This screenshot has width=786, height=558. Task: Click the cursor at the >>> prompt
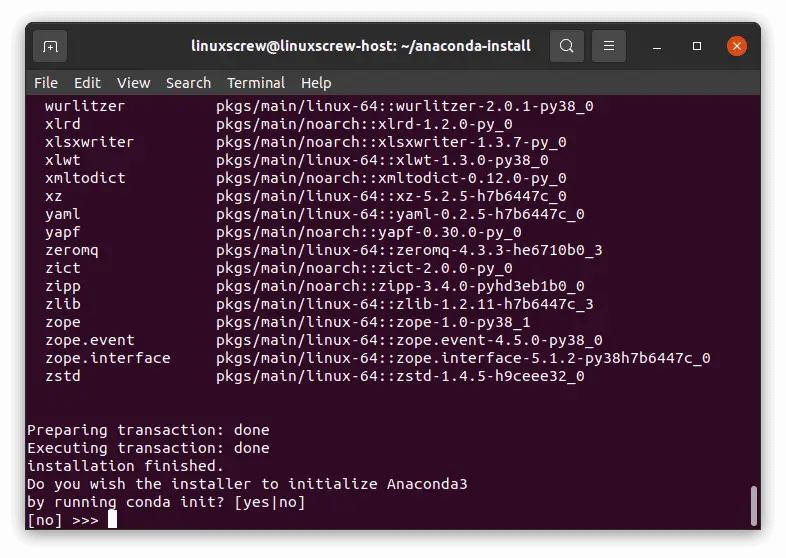tap(112, 519)
